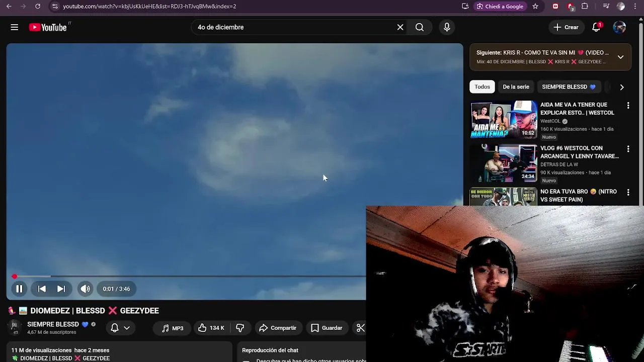Start voice search with the microphone

tap(447, 27)
